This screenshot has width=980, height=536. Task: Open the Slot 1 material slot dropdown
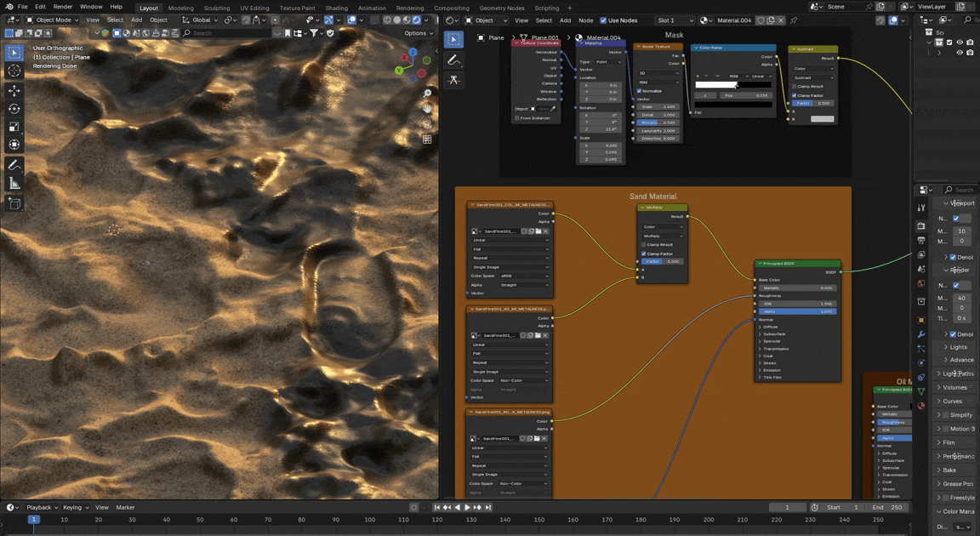click(674, 20)
